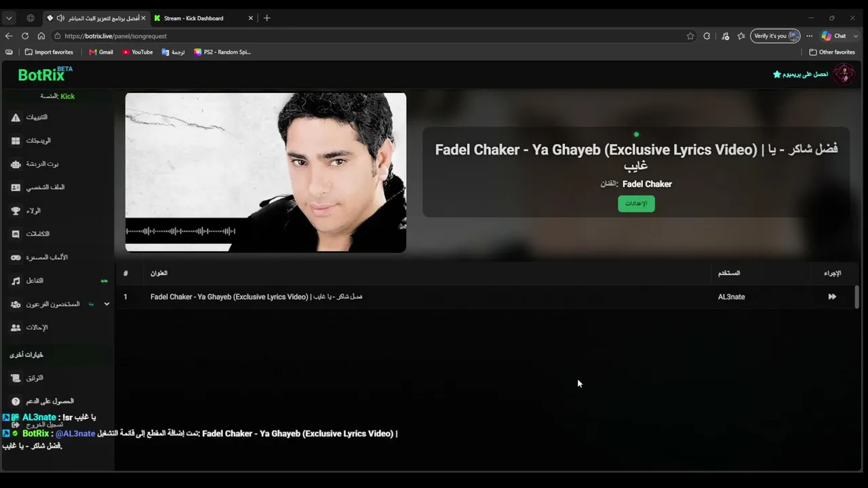Open the Copilot Chat button
The width and height of the screenshot is (868, 488).
point(833,36)
